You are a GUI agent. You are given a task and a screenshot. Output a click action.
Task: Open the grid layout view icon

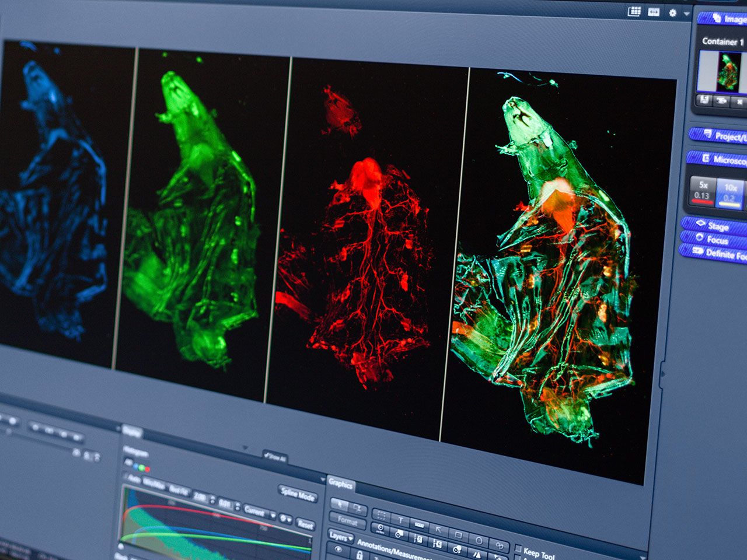[x=634, y=11]
